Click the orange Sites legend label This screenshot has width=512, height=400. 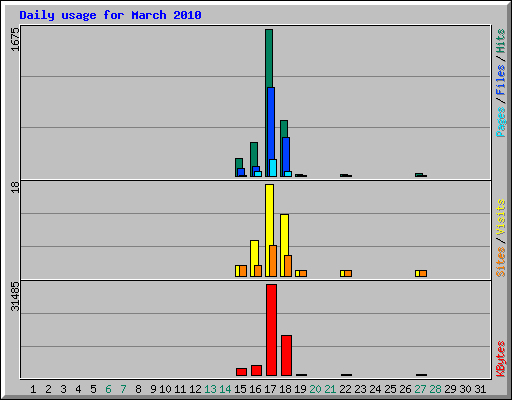[x=501, y=262]
